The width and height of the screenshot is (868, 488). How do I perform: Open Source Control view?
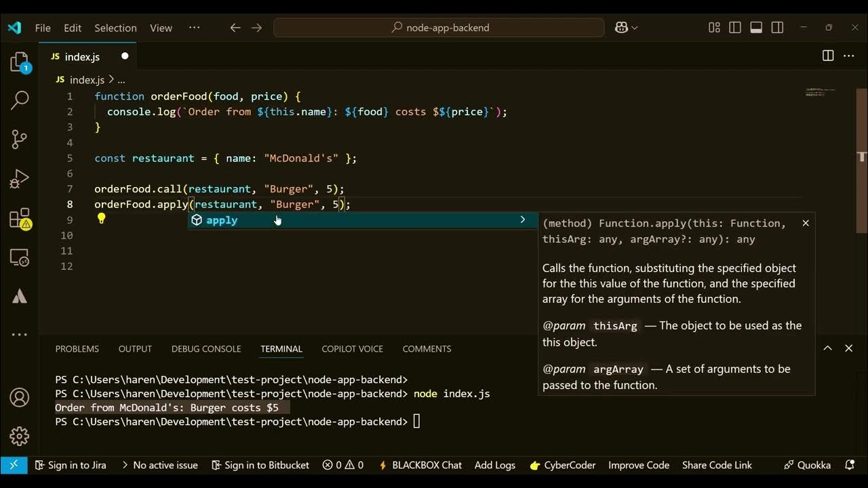(x=20, y=140)
